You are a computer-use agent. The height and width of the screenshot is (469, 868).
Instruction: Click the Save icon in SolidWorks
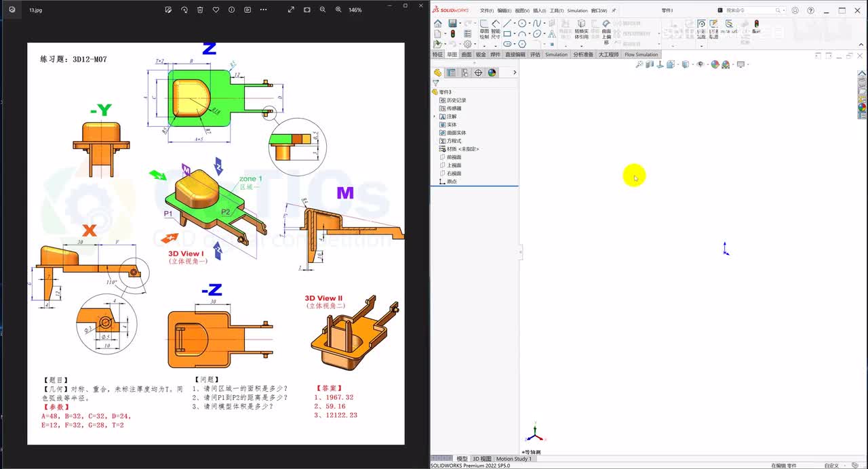452,24
